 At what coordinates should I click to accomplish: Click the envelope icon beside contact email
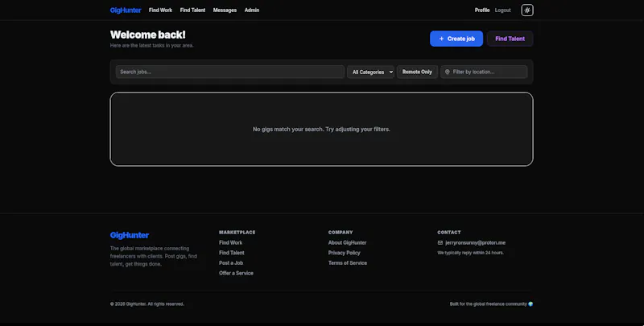click(x=440, y=242)
